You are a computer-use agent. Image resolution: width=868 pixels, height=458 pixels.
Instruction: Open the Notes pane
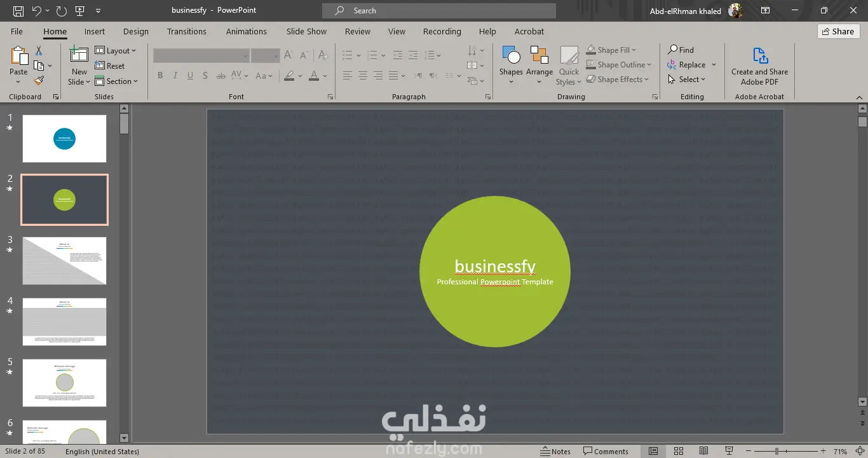[555, 452]
